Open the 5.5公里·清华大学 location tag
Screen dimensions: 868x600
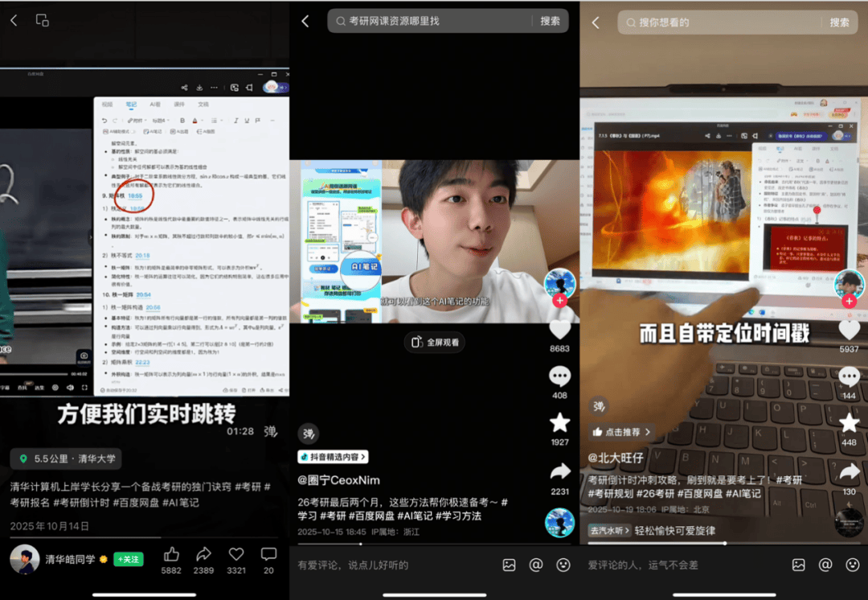66,459
